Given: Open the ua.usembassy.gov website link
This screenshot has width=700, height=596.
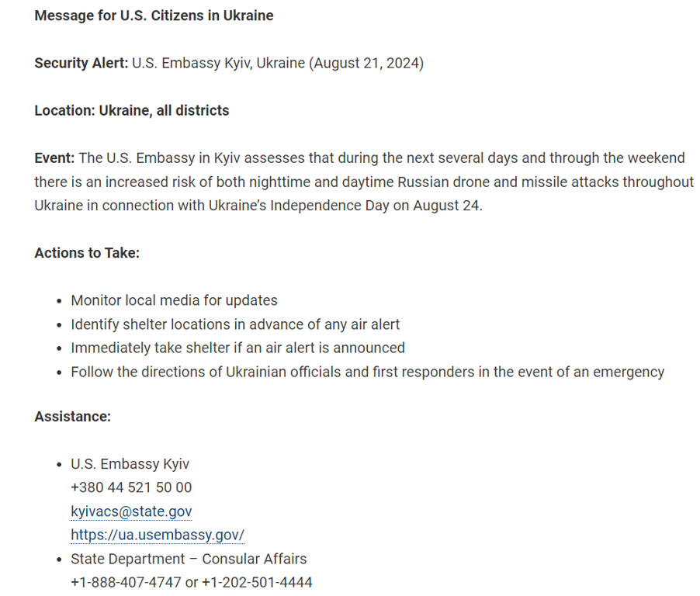Looking at the screenshot, I should pyautogui.click(x=158, y=535).
